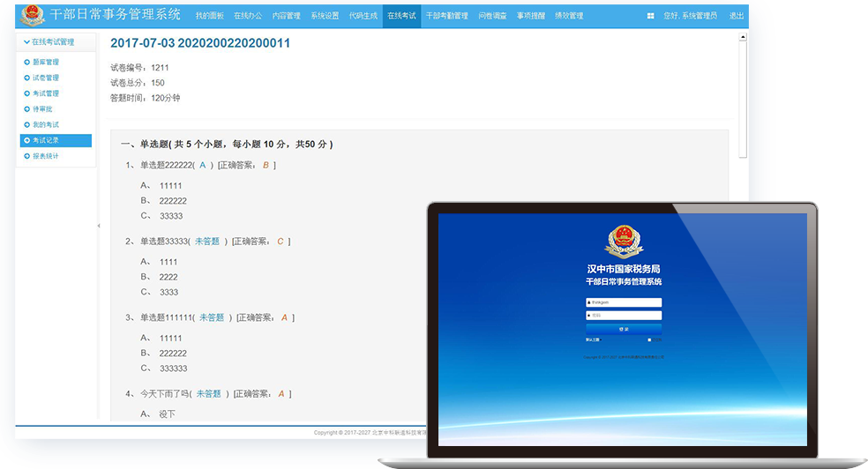
Task: Click the national emblem logo in header
Action: tap(33, 16)
